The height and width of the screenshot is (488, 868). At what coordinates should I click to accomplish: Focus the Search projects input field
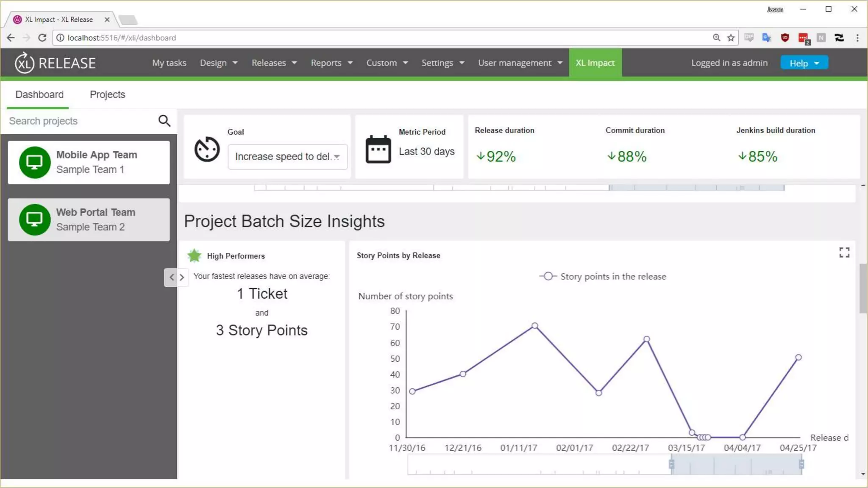click(x=81, y=121)
